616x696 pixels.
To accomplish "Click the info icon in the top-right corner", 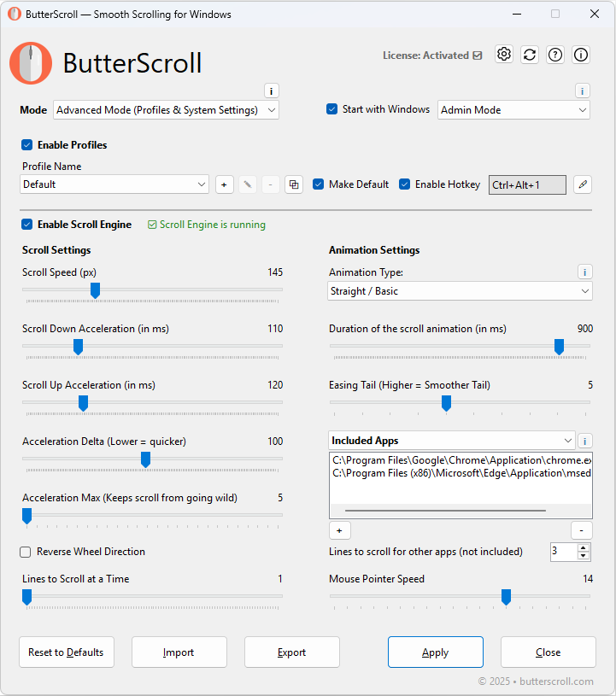I will 580,54.
